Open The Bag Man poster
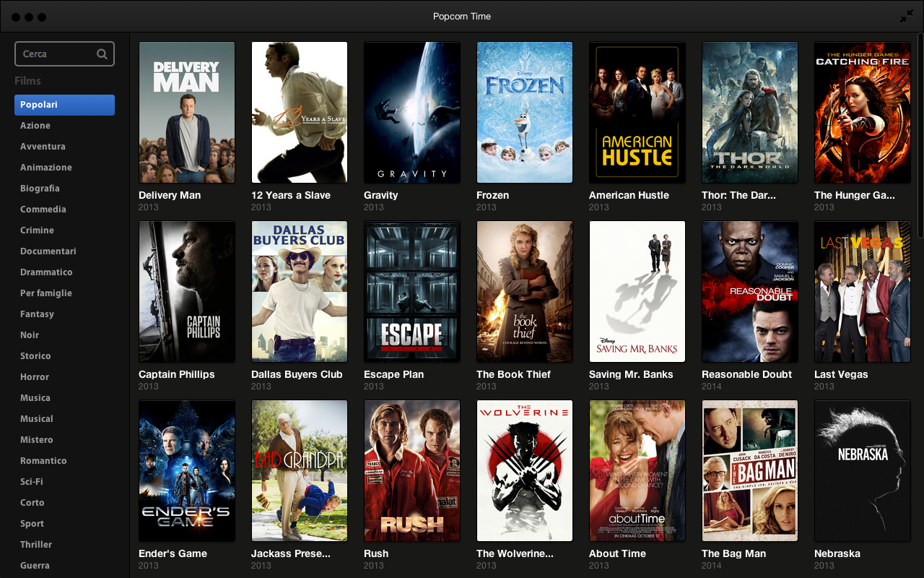This screenshot has width=924, height=578. coord(750,470)
